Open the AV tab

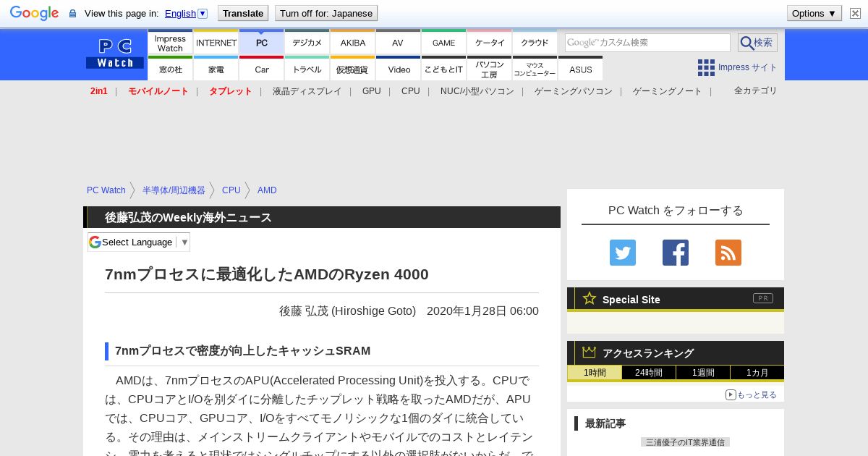(398, 41)
